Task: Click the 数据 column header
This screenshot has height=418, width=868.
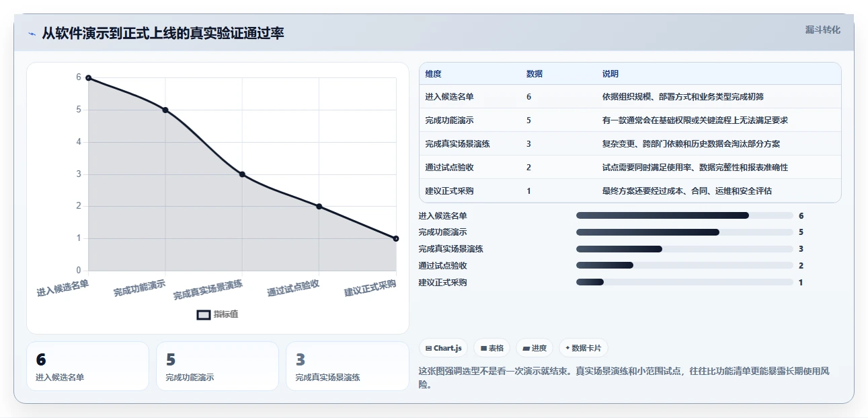Action: click(x=535, y=74)
